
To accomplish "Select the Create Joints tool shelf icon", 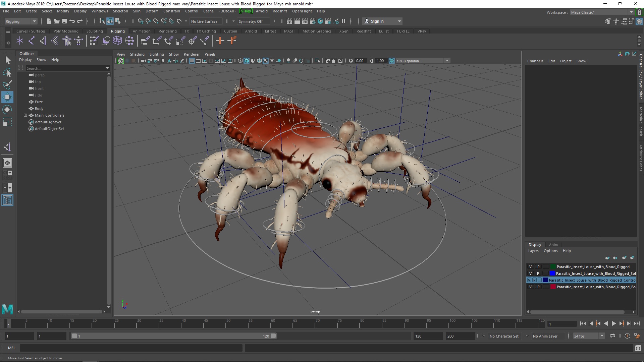I will point(31,41).
